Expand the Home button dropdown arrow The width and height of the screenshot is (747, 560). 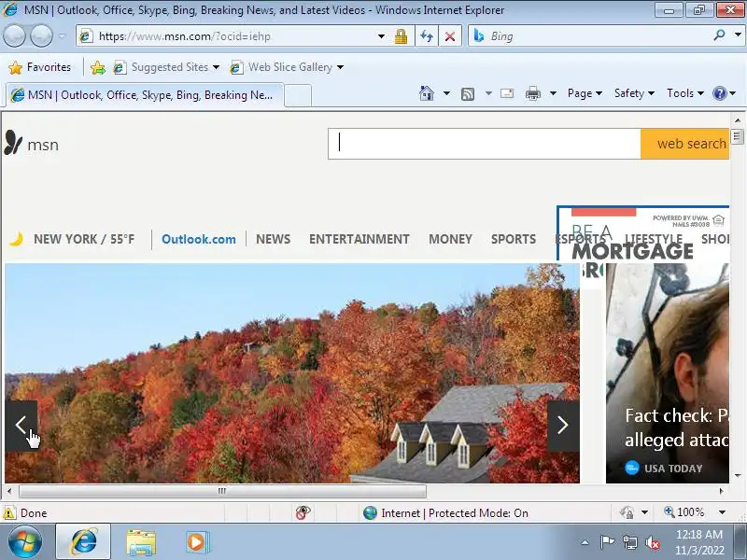[446, 93]
